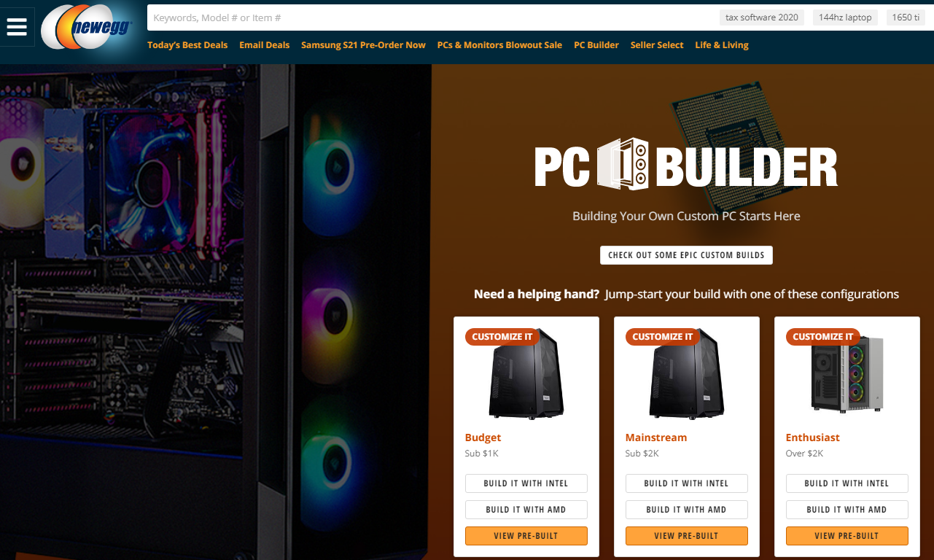Click the search keywords input field

coord(430,17)
